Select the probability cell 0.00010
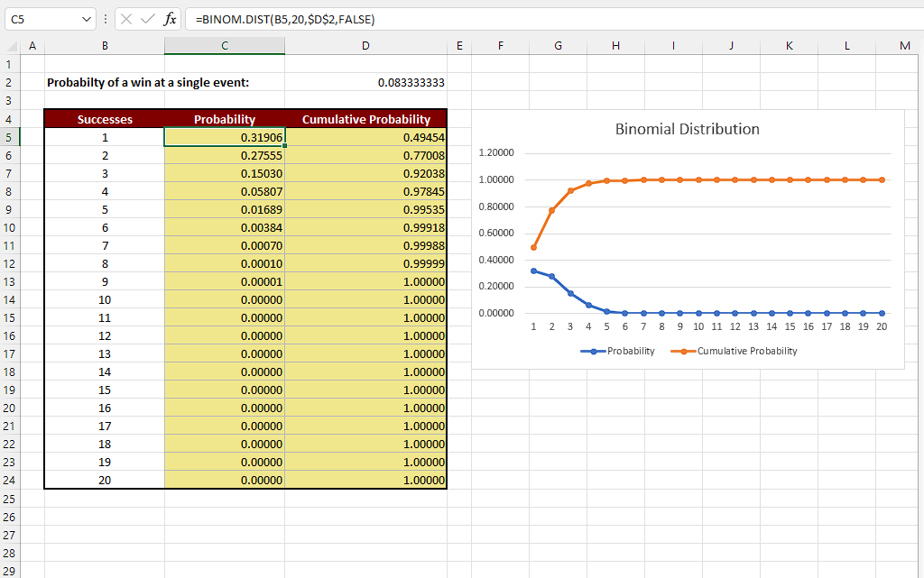The image size is (924, 578). click(x=225, y=263)
